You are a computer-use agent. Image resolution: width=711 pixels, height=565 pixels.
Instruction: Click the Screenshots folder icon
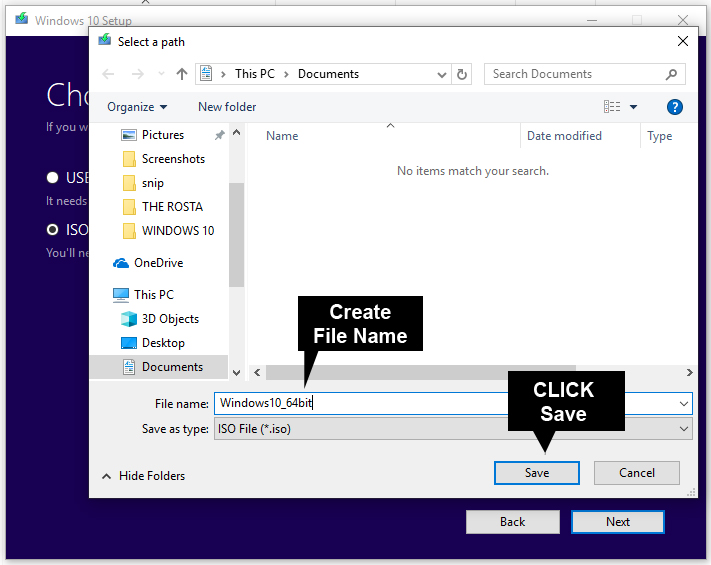129,159
